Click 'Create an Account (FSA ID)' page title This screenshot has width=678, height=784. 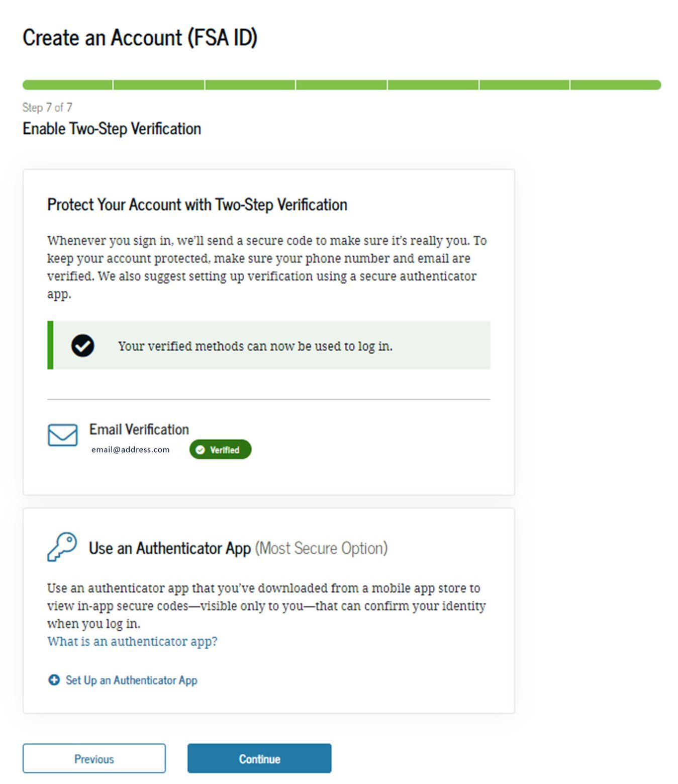[140, 38]
